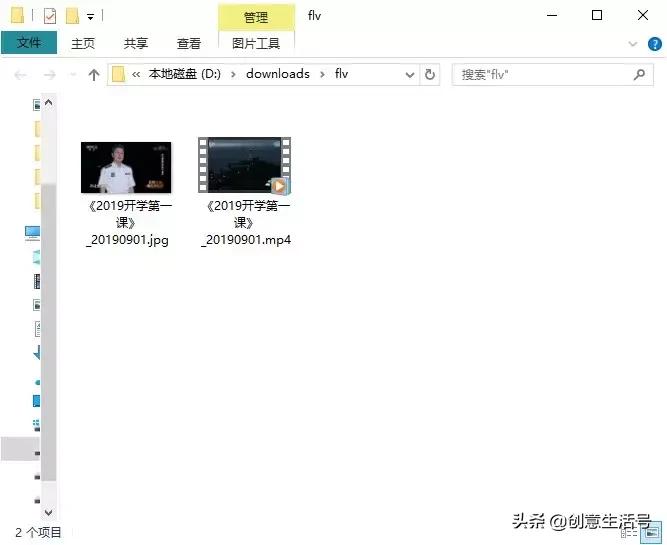
Task: Click the address bar folder icon
Action: click(x=118, y=74)
